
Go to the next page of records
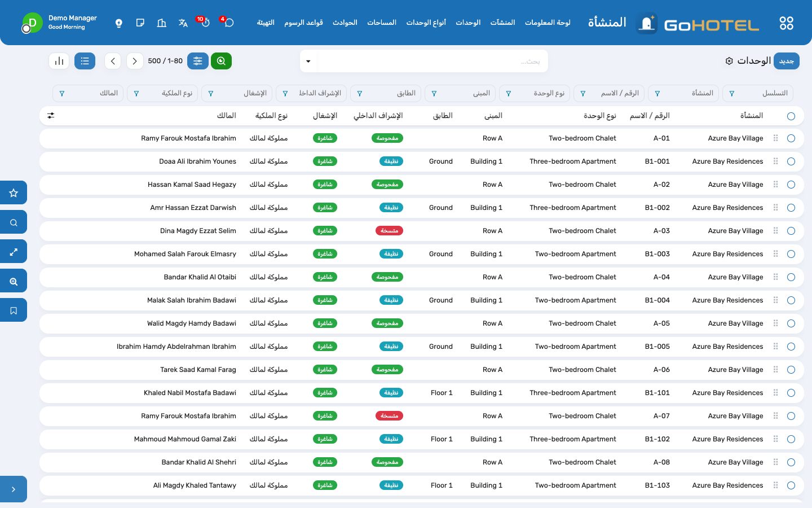pyautogui.click(x=135, y=61)
